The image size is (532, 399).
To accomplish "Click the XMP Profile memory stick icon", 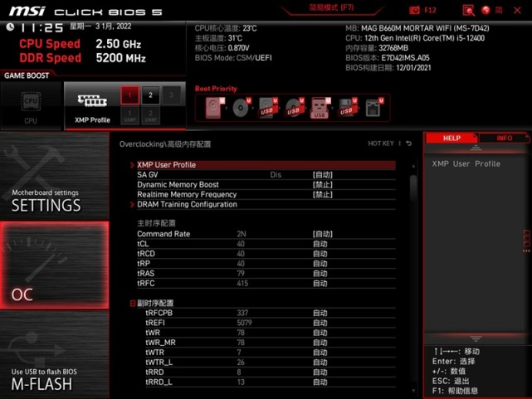I will [x=92, y=100].
